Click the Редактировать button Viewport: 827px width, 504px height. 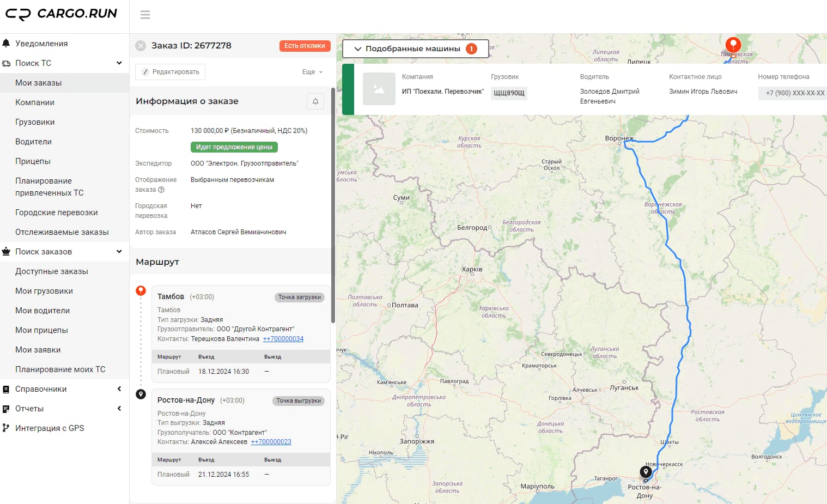171,72
